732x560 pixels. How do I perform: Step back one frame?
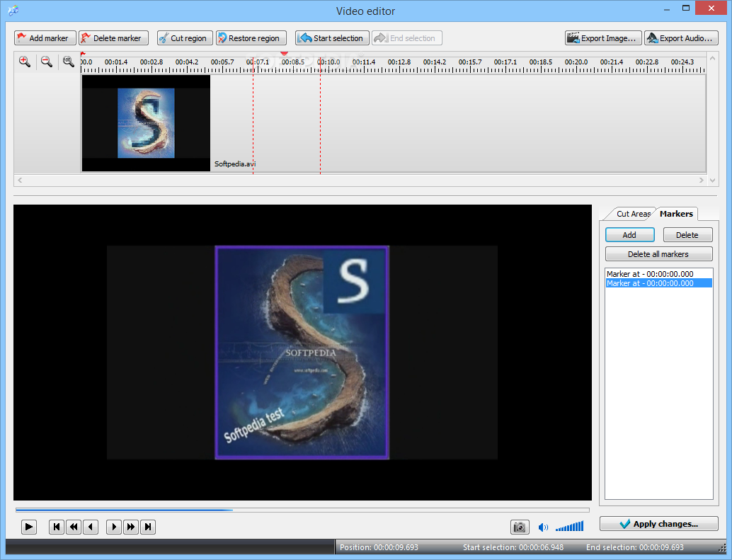[91, 527]
